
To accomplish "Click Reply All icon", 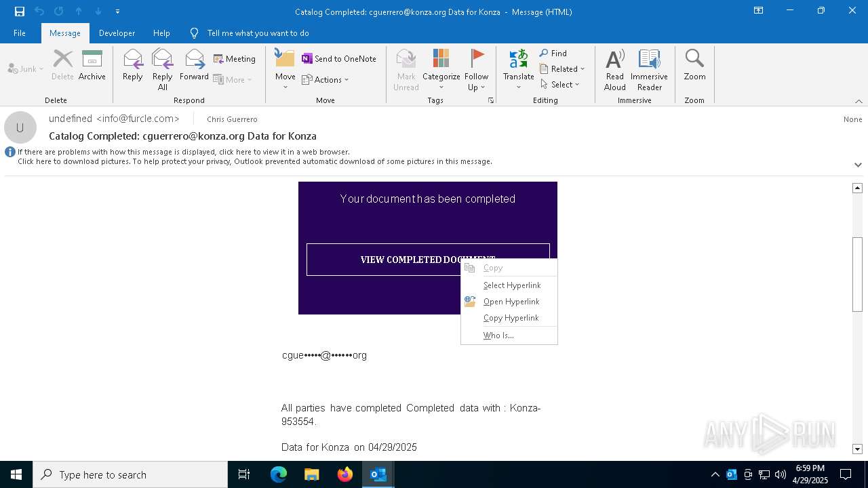I will tap(163, 69).
